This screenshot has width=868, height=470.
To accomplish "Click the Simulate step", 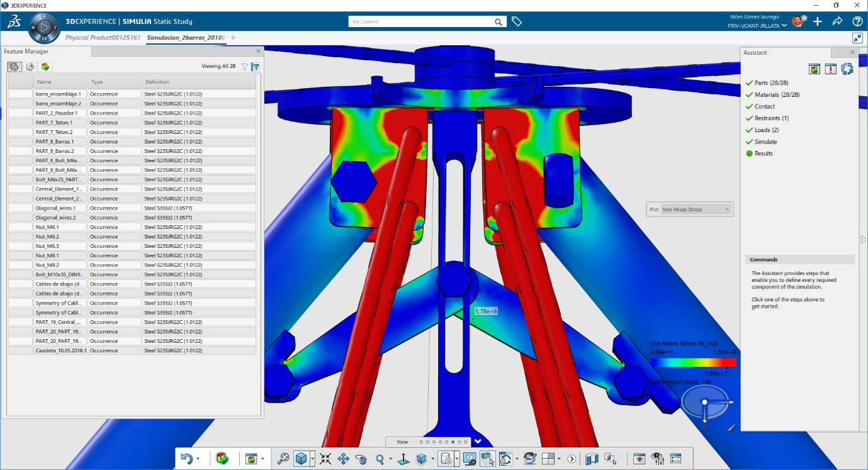I will 765,142.
